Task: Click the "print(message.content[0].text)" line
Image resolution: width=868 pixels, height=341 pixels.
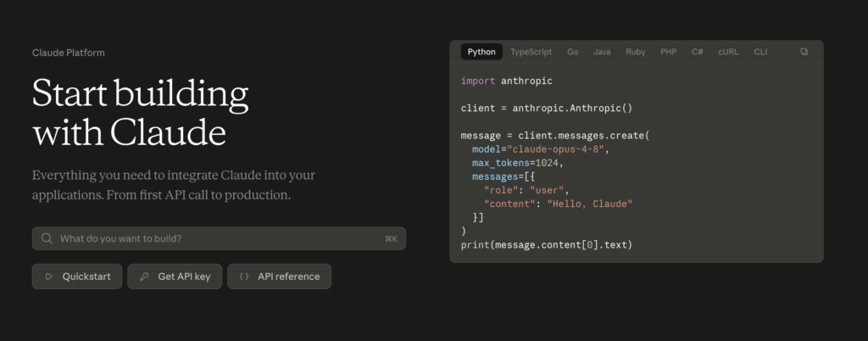Action: 547,244
